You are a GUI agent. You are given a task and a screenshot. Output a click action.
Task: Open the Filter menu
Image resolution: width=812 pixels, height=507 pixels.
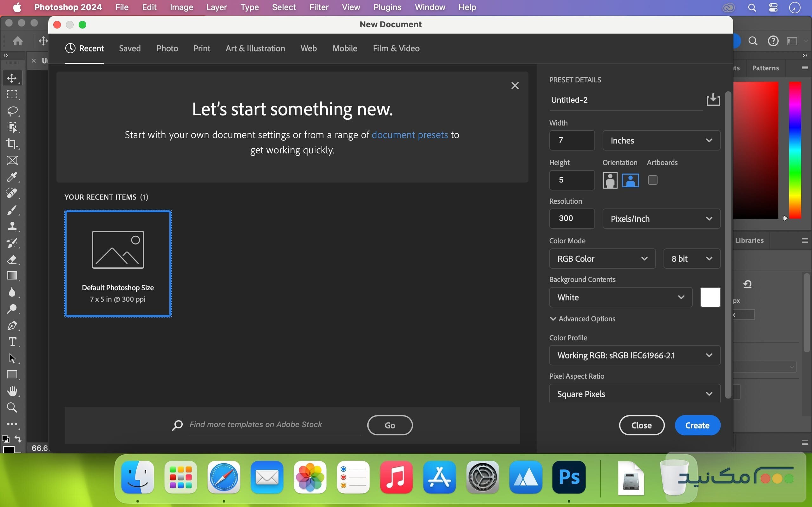tap(319, 7)
